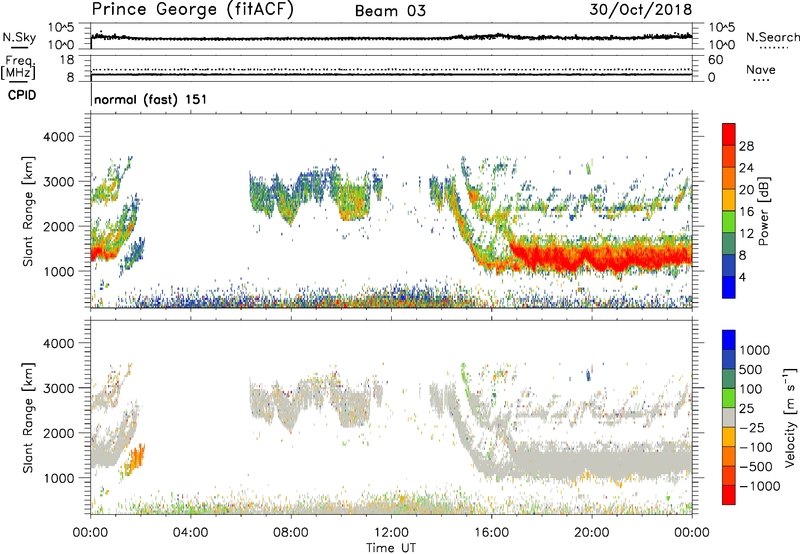
Task: Click the top blue segment of the Velocity colorbar
Action: pos(729,340)
